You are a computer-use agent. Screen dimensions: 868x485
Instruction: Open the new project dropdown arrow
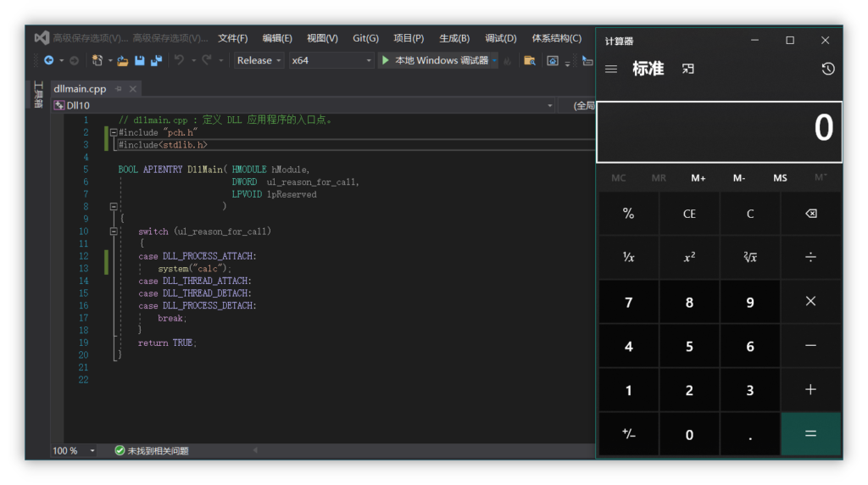point(110,60)
